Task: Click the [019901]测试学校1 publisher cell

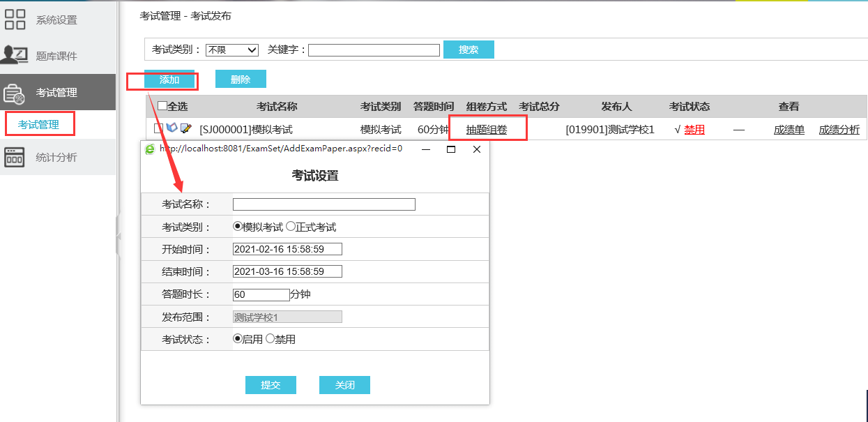Action: point(610,130)
